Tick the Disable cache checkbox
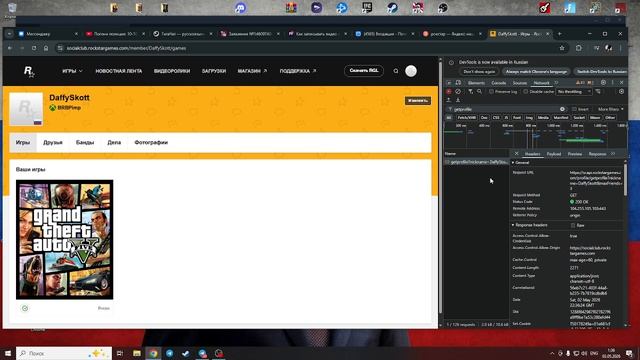 526,92
